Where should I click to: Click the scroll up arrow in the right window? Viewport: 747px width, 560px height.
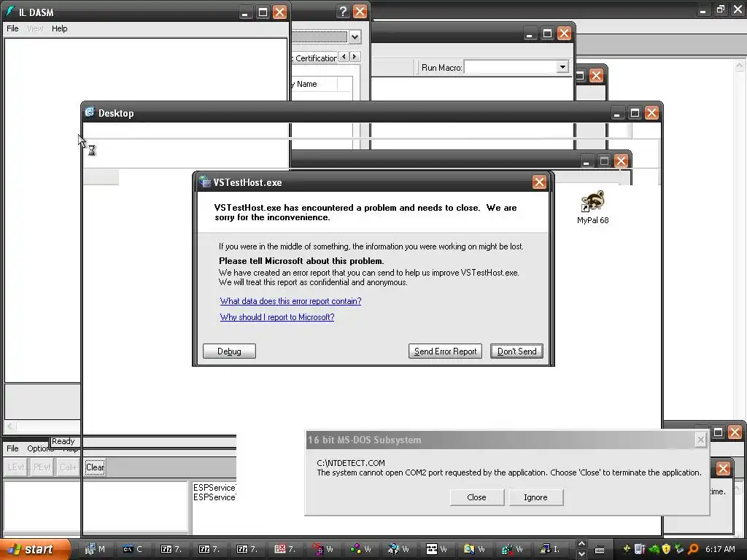pyautogui.click(x=740, y=65)
